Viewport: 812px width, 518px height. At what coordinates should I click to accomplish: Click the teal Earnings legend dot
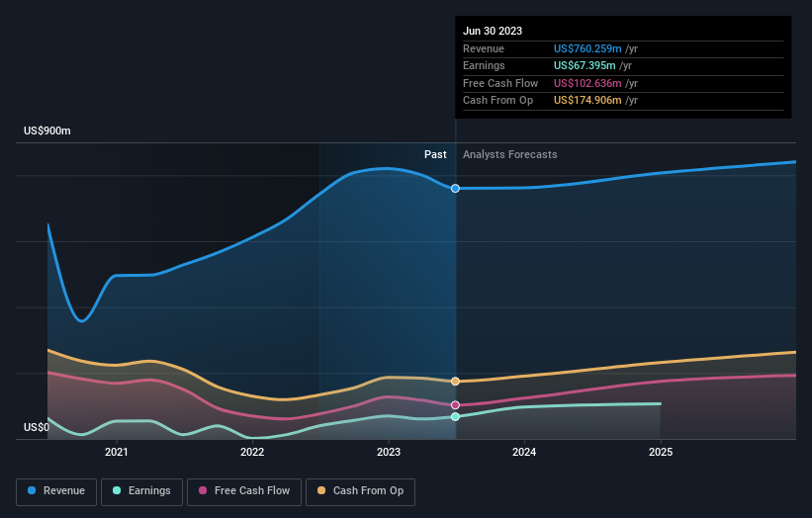pos(117,490)
